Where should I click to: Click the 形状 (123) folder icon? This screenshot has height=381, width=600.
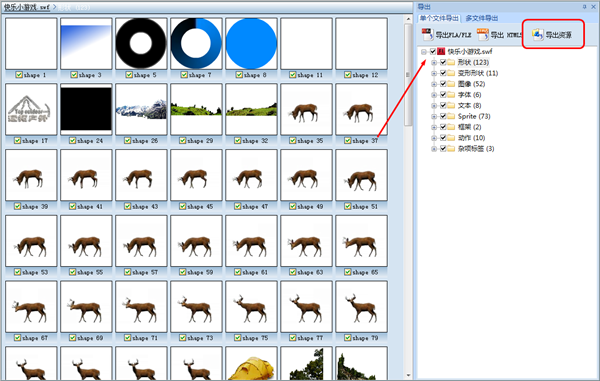click(x=452, y=62)
